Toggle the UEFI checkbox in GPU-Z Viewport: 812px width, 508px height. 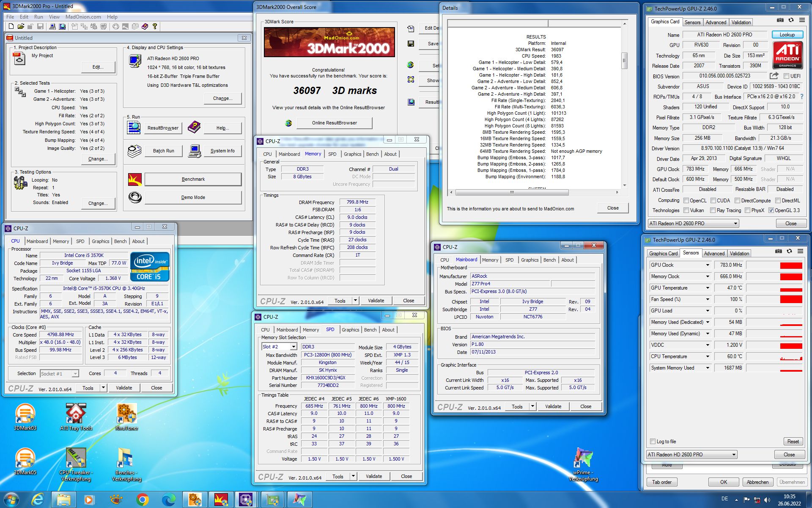(786, 76)
